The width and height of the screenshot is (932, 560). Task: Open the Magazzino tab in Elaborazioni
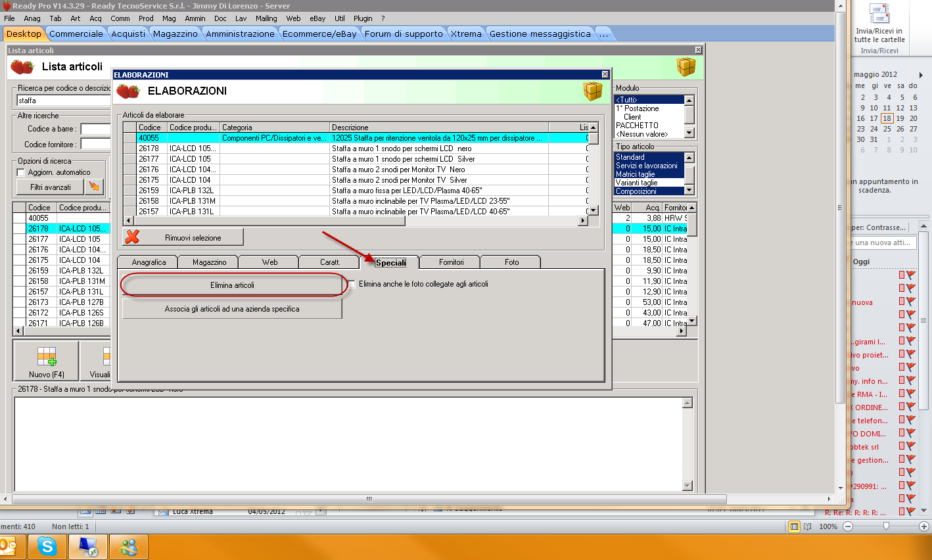209,262
